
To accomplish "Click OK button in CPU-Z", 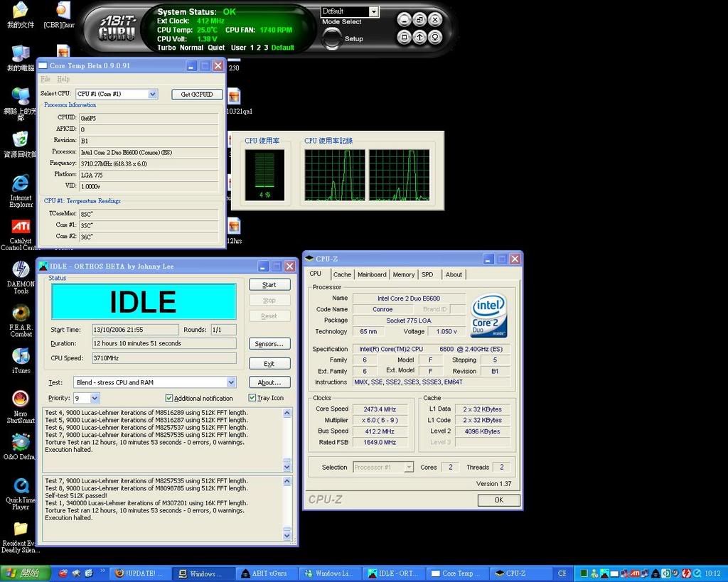I will (x=498, y=500).
